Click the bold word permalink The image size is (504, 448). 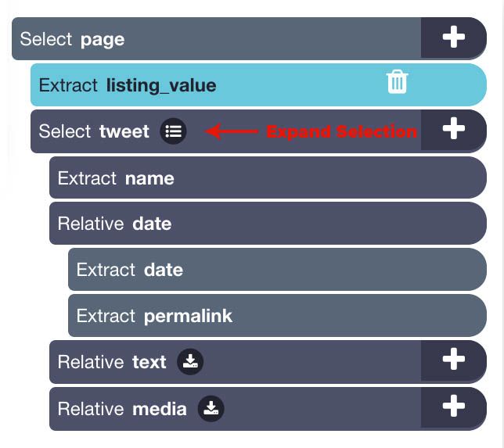(x=188, y=317)
